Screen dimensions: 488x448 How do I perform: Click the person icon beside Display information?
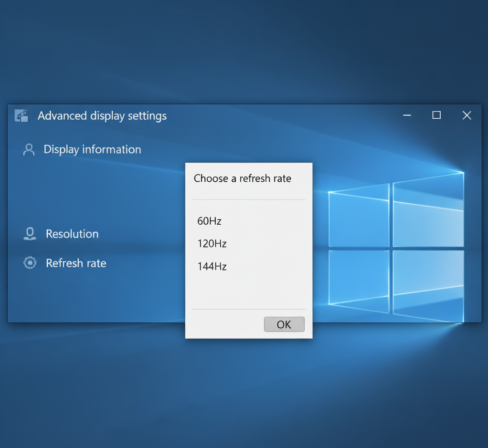29,150
